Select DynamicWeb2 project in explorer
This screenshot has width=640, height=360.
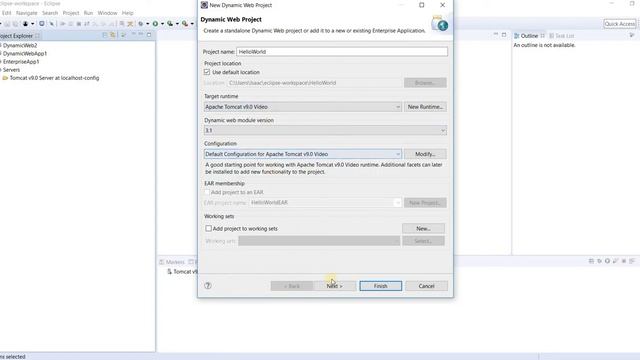click(x=20, y=45)
